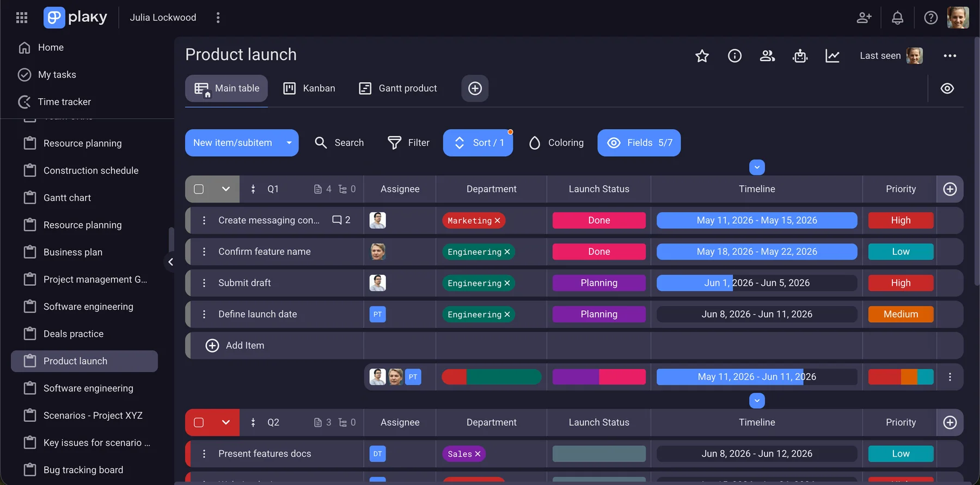The image size is (980, 485).
Task: Open row menu for Present features docs
Action: pos(204,454)
